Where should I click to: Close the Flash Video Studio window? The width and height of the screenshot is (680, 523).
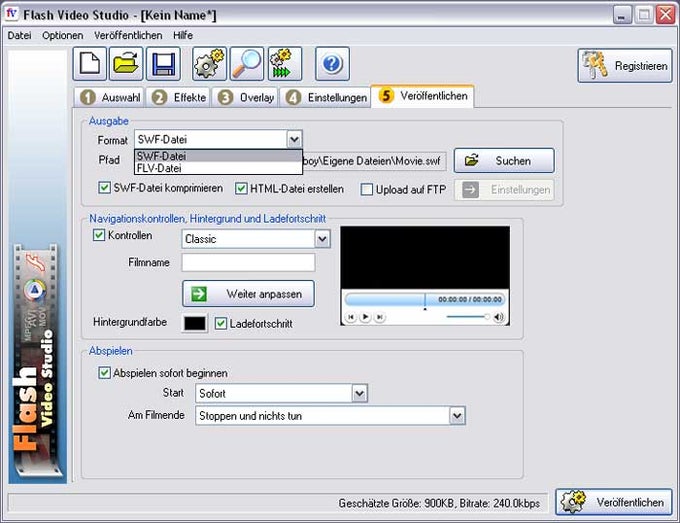(665, 15)
